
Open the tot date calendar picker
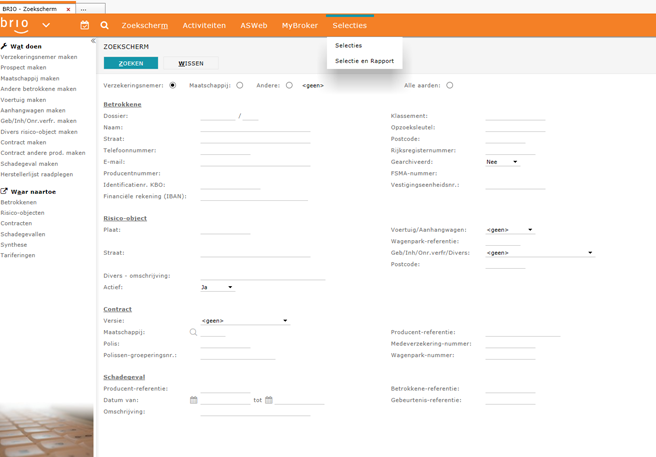coord(269,400)
